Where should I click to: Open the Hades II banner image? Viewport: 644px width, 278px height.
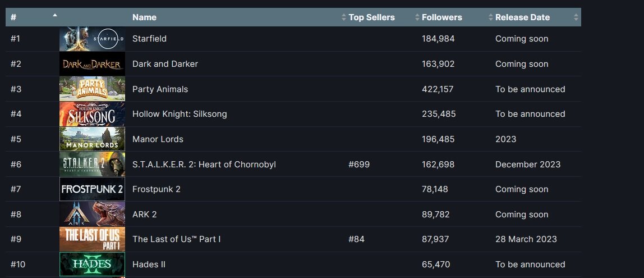(92, 264)
